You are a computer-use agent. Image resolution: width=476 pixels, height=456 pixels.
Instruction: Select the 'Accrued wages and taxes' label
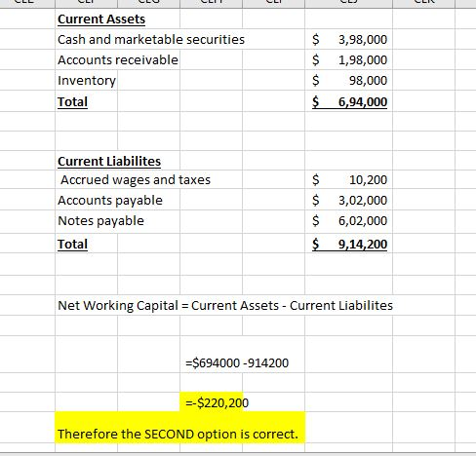pyautogui.click(x=136, y=180)
